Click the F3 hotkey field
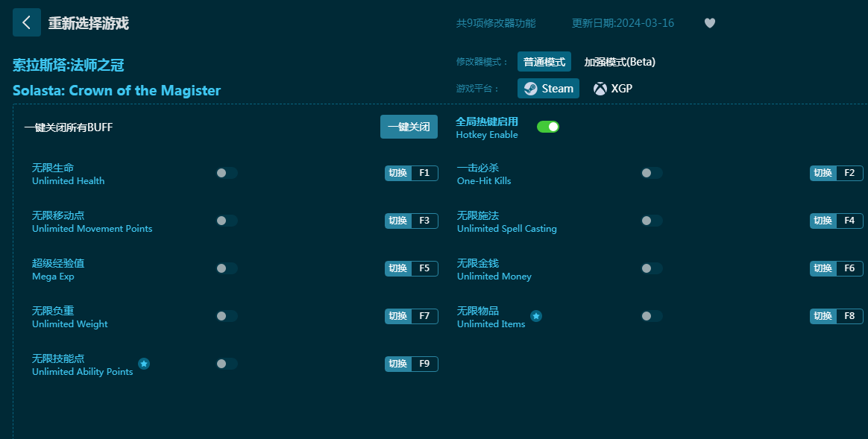 click(x=424, y=221)
